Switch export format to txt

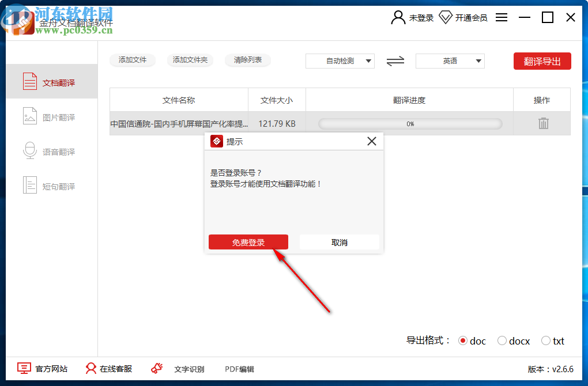545,340
